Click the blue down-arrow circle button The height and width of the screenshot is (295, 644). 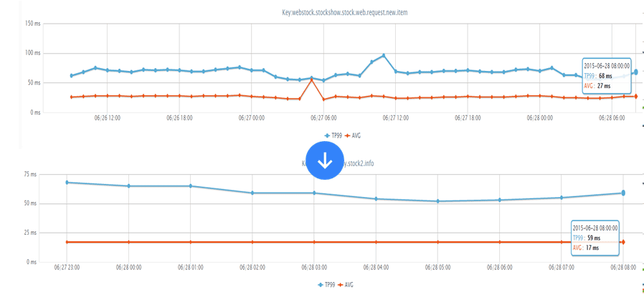(x=324, y=160)
